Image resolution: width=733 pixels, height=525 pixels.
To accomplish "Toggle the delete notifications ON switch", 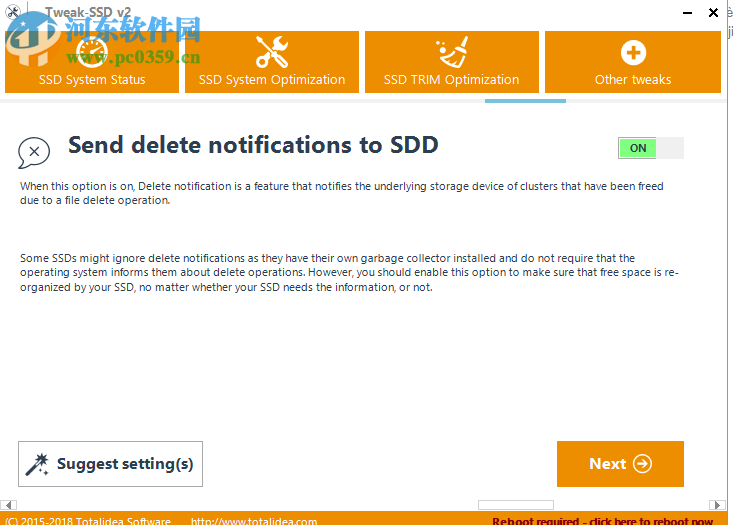I will click(x=651, y=148).
